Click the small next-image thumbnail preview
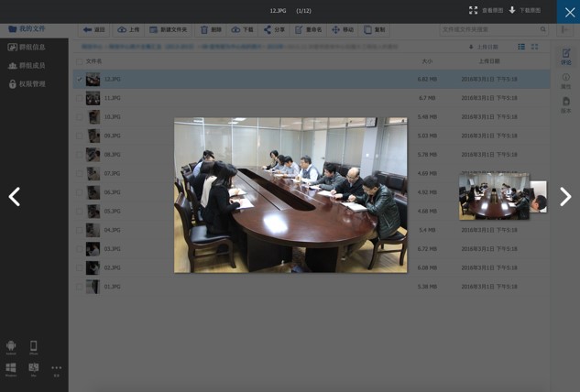The height and width of the screenshot is (392, 580). point(495,196)
